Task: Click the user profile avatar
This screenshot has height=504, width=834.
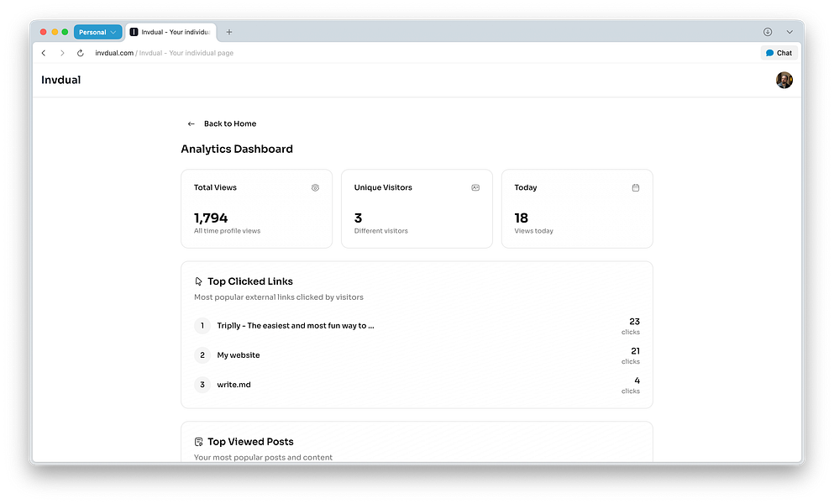Action: pyautogui.click(x=784, y=80)
